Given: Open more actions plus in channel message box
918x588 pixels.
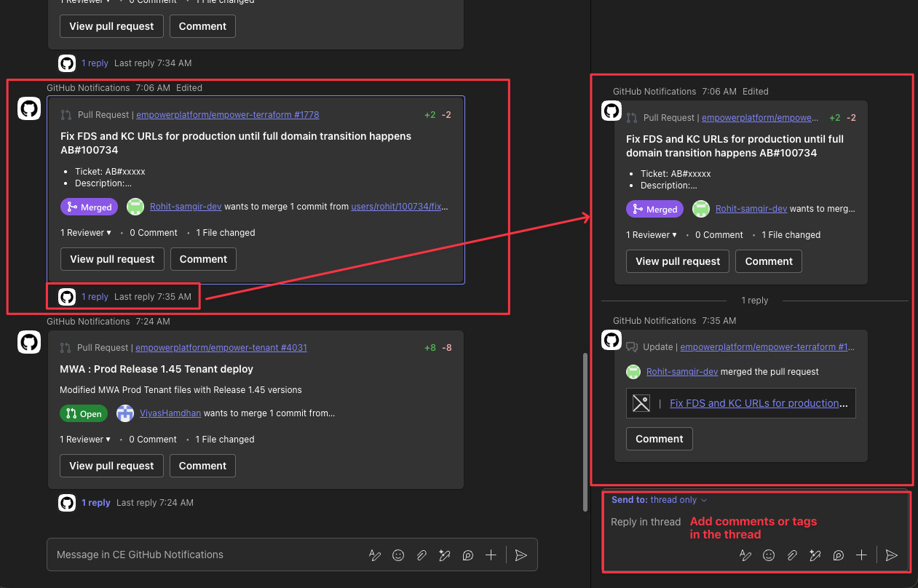Looking at the screenshot, I should pos(491,555).
